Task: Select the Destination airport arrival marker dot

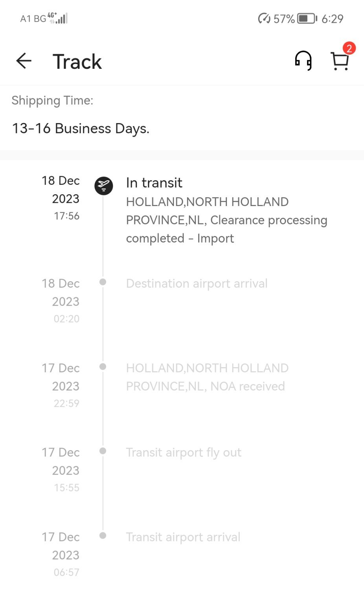Action: [103, 282]
